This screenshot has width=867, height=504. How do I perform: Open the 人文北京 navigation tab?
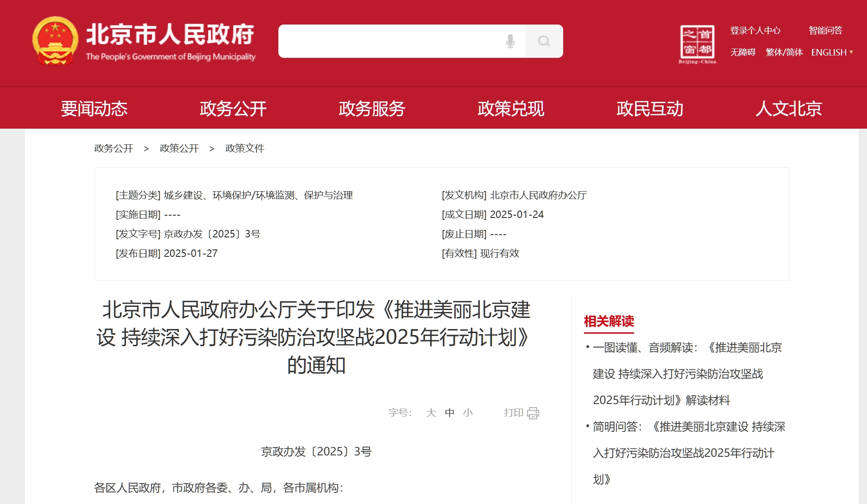[788, 109]
